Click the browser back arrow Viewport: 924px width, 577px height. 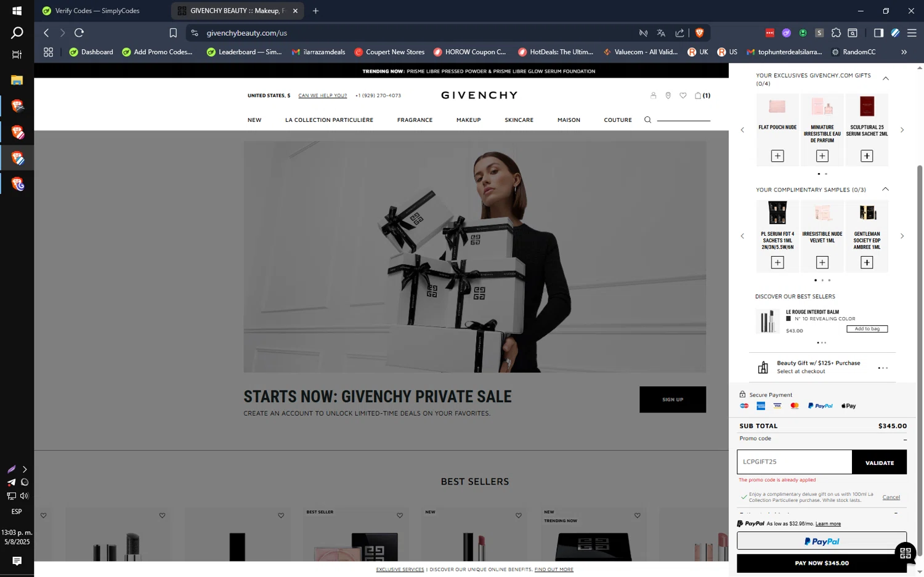[46, 33]
